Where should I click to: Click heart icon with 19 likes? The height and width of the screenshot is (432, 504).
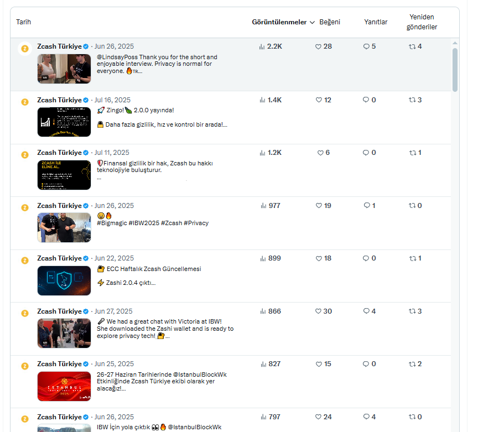pos(319,206)
